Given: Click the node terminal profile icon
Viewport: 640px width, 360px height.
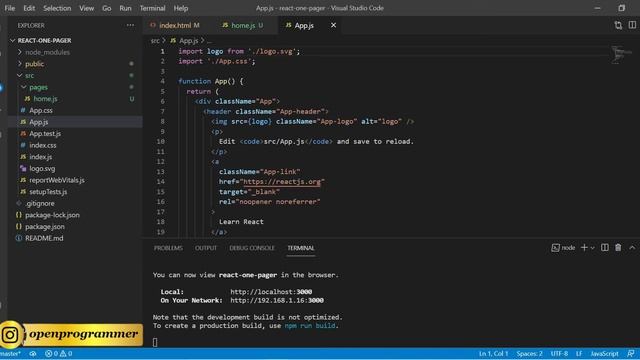Looking at the screenshot, I should [x=555, y=248].
